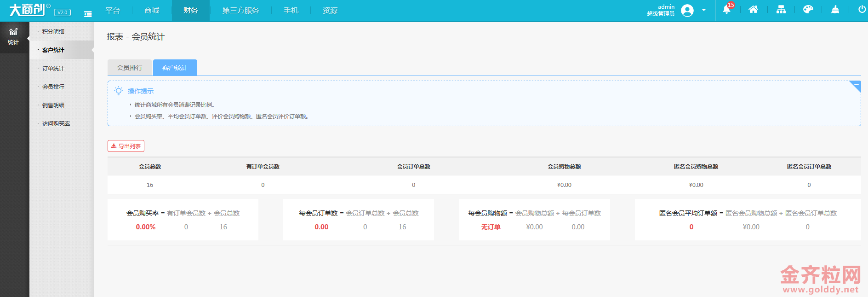This screenshot has height=297, width=868.
Task: Open the notification bell with 15 alerts
Action: [727, 10]
